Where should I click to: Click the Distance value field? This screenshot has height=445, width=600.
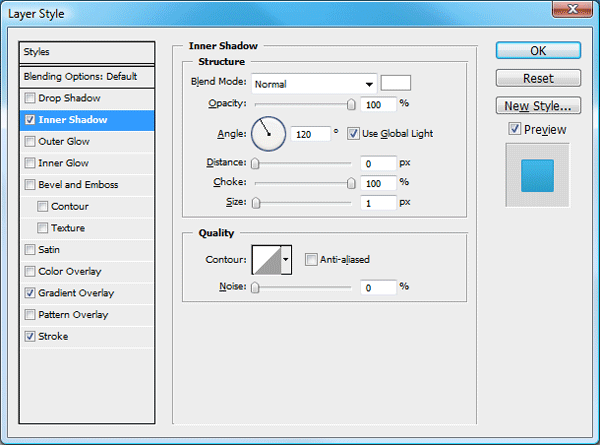(x=378, y=164)
